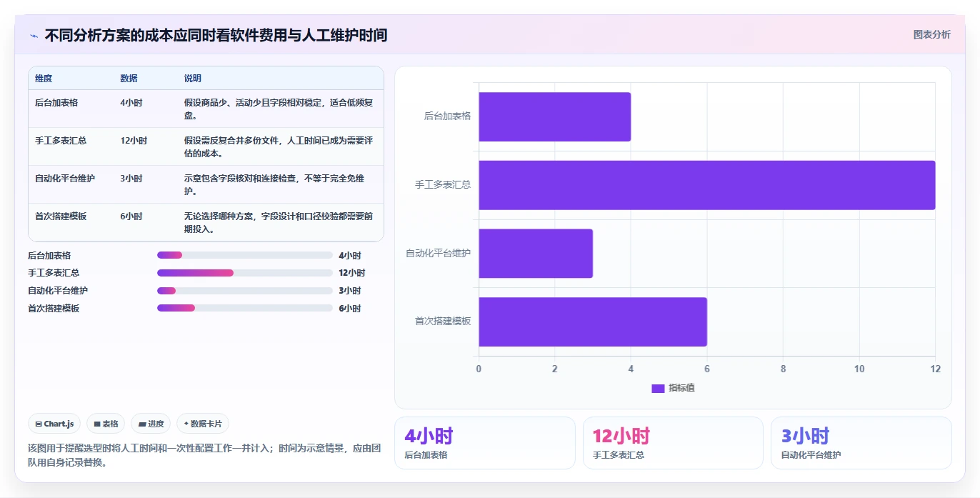Viewport: 980px width, 498px height.
Task: Click the 首次搭建模板 y-axis label in chart
Action: [x=443, y=322]
